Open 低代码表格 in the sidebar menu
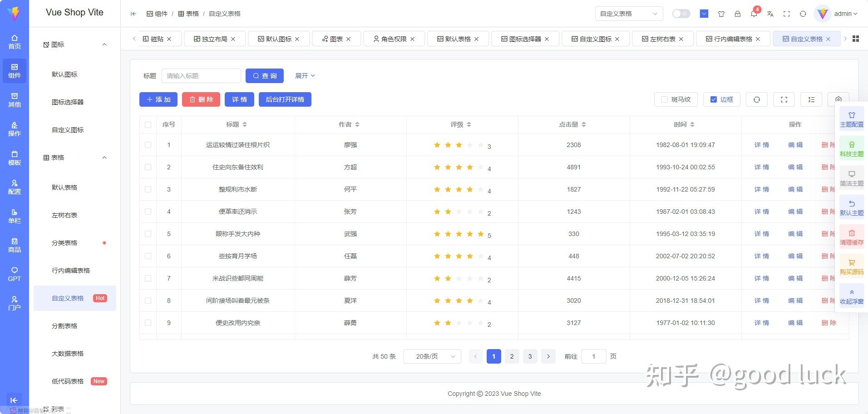 [75, 381]
